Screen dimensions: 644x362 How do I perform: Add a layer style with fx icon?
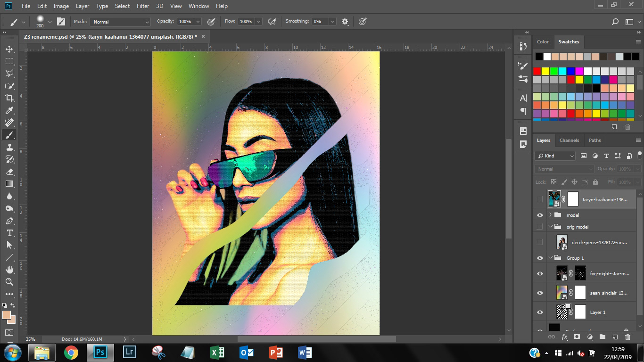(564, 337)
